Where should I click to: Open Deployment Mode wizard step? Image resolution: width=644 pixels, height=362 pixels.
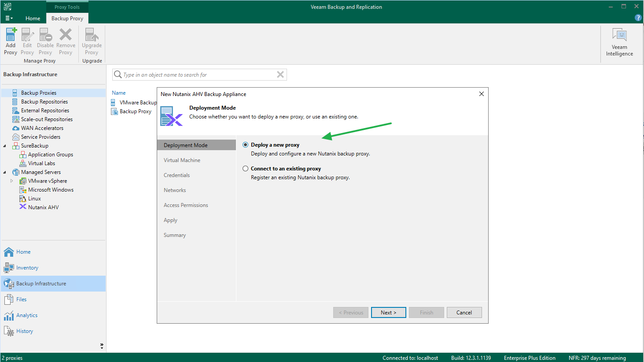(196, 145)
